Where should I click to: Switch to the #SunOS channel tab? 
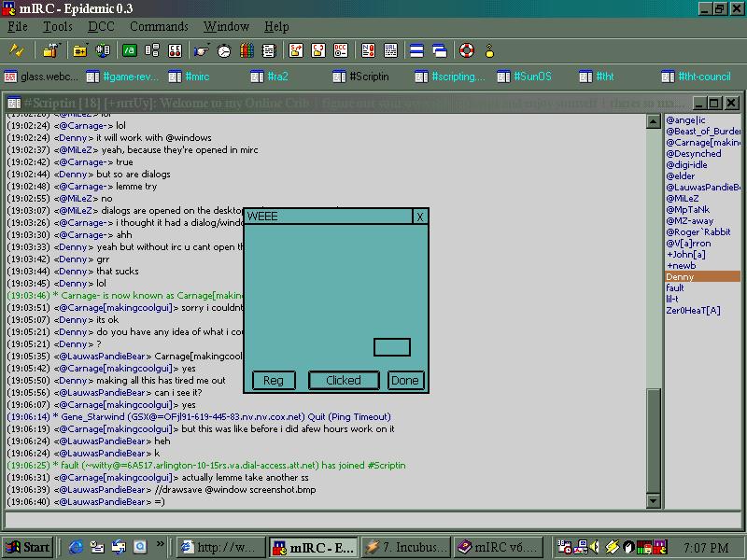pos(525,77)
